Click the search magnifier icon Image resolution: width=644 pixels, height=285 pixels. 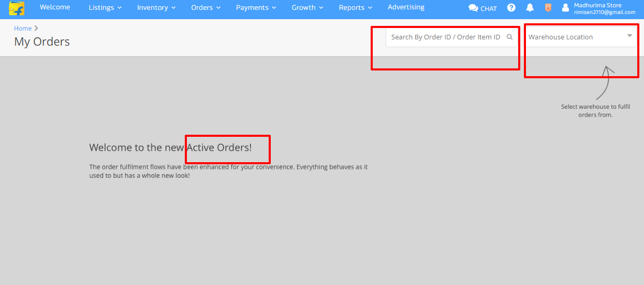tap(510, 37)
